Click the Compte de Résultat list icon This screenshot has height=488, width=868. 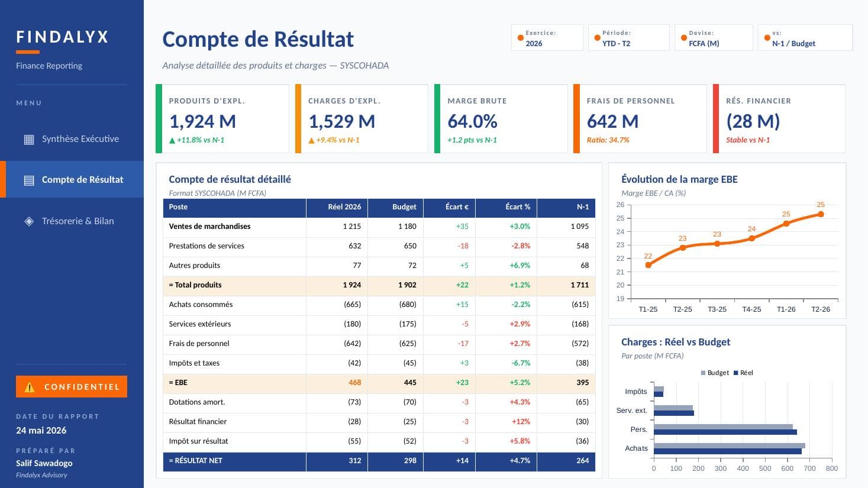click(29, 180)
